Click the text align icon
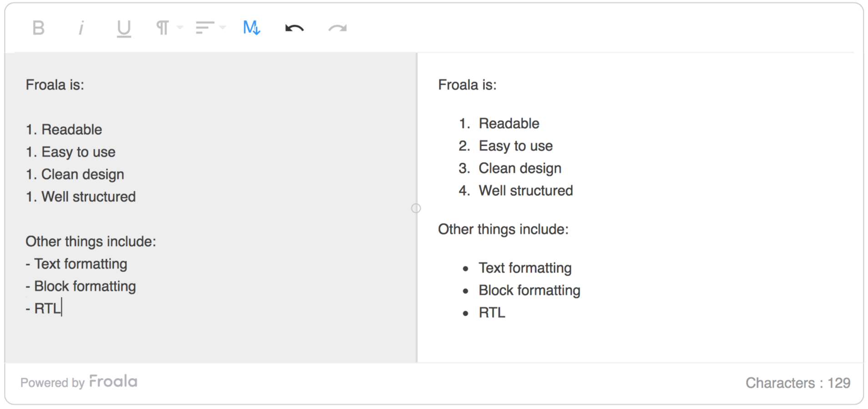 click(205, 28)
